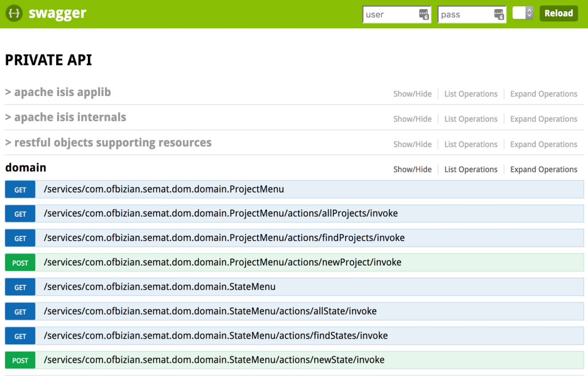Focus the pass input field
Image resolution: width=588 pixels, height=380 pixels.
pyautogui.click(x=472, y=14)
